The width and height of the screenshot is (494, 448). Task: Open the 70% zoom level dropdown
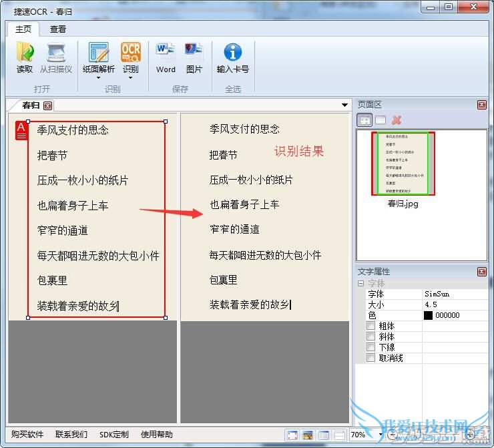point(381,435)
